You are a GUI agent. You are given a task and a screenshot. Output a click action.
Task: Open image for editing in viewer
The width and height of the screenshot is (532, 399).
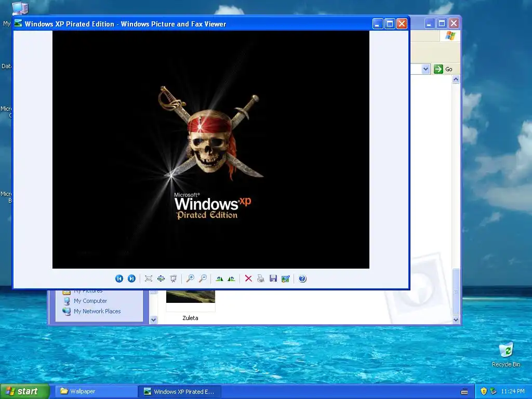[286, 278]
